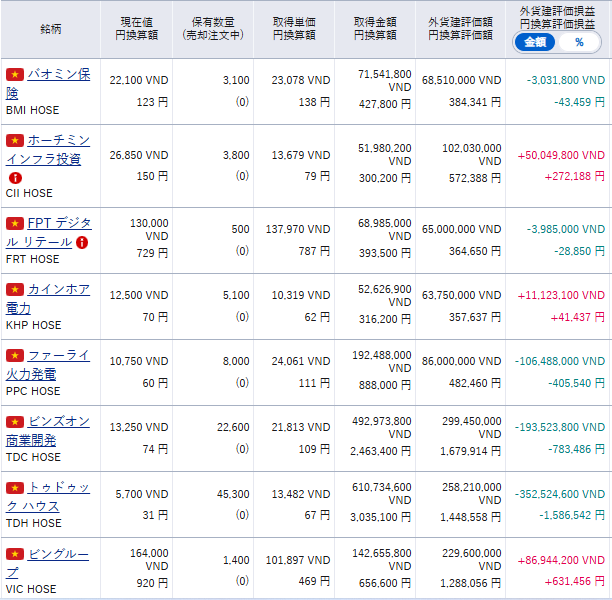
Task: Click the flag icon next to ファーライ火力発電
Action: click(x=14, y=355)
